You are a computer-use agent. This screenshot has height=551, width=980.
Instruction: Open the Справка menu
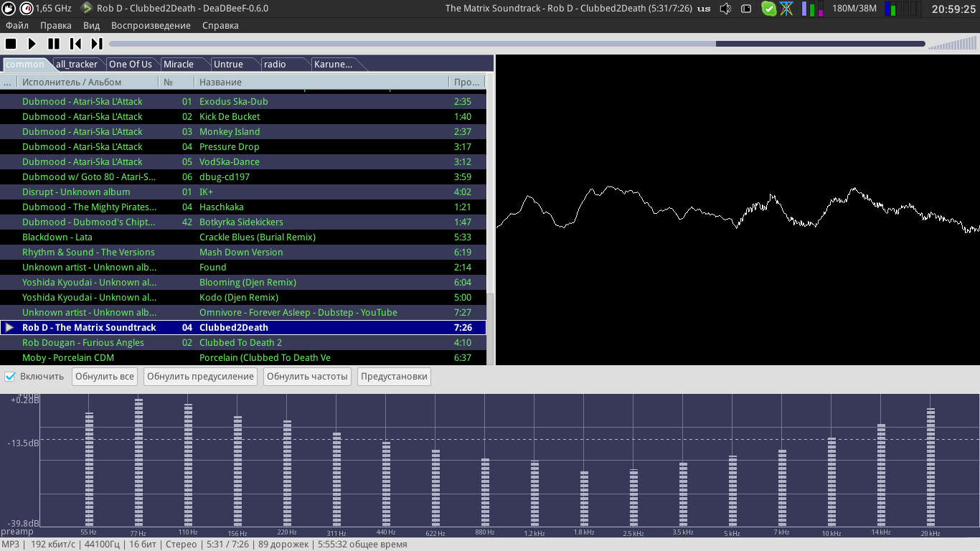(x=220, y=25)
